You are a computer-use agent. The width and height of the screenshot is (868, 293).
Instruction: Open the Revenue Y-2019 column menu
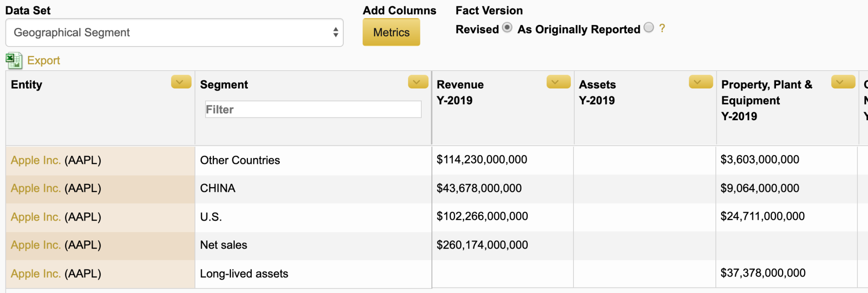coord(558,82)
